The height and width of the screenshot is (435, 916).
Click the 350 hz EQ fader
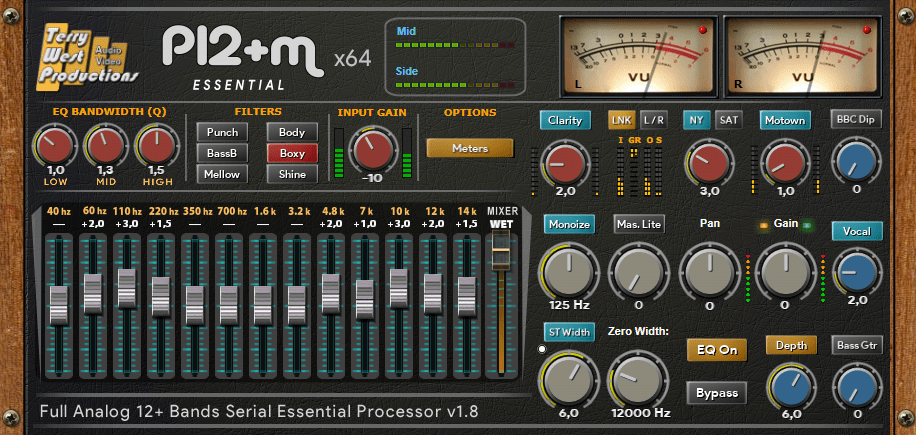coord(195,305)
